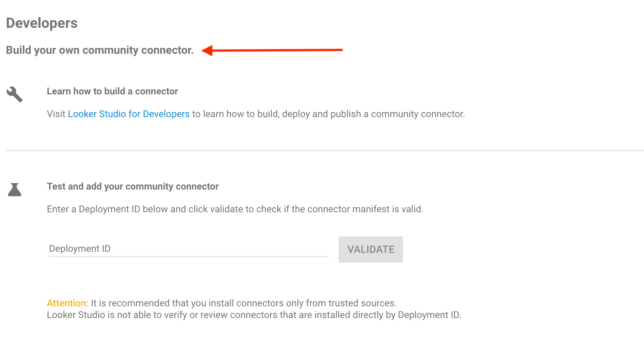
Task: Click the 'Build your own community connector.' subtitle
Action: (100, 50)
